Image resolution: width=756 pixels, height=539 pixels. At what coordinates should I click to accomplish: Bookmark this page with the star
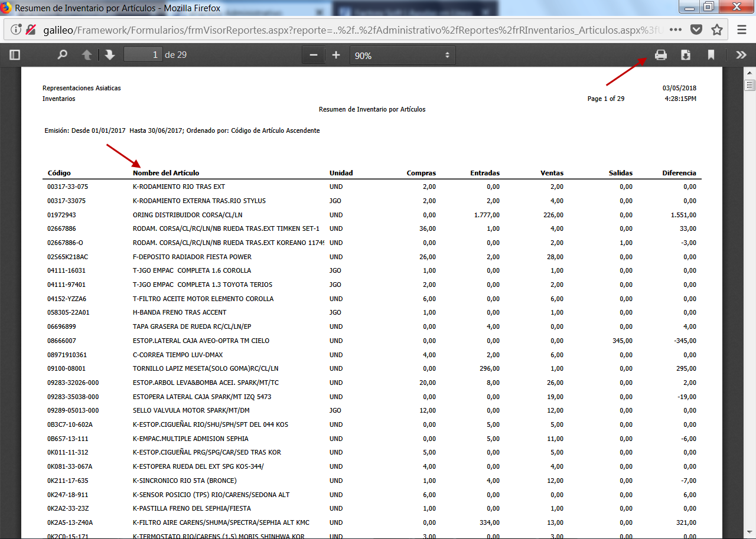point(716,30)
